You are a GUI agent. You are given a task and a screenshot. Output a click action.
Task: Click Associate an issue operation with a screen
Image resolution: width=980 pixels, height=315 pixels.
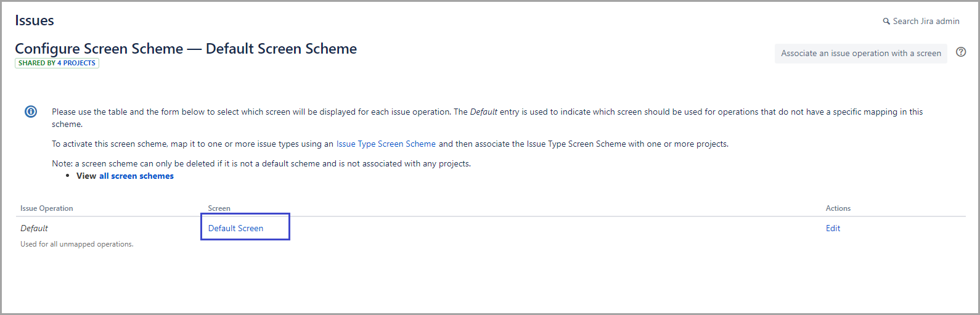pos(861,54)
